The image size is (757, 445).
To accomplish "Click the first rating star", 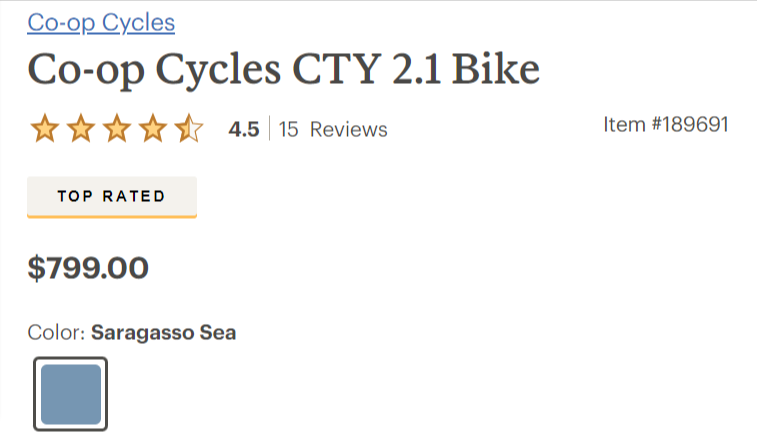I will [x=44, y=129].
